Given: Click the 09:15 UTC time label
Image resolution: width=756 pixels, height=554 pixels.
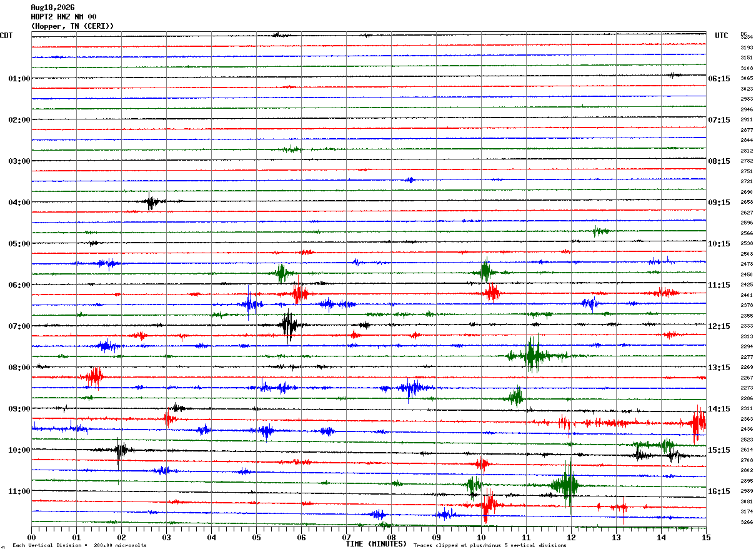Looking at the screenshot, I should point(719,203).
